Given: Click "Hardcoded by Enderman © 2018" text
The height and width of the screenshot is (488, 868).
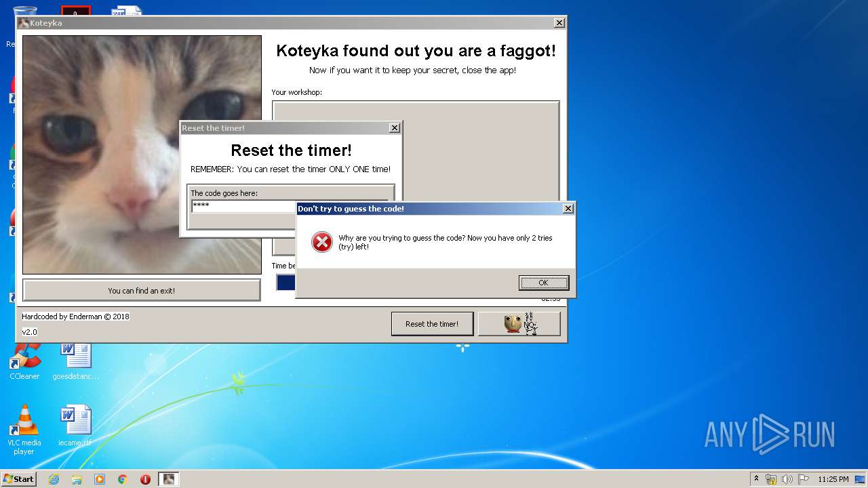Looking at the screenshot, I should click(x=75, y=317).
